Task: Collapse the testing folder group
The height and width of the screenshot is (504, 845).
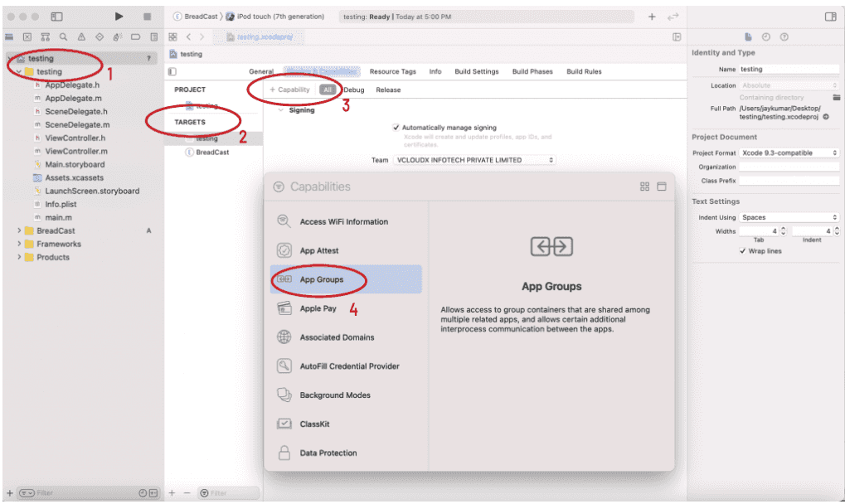Action: pyautogui.click(x=19, y=71)
